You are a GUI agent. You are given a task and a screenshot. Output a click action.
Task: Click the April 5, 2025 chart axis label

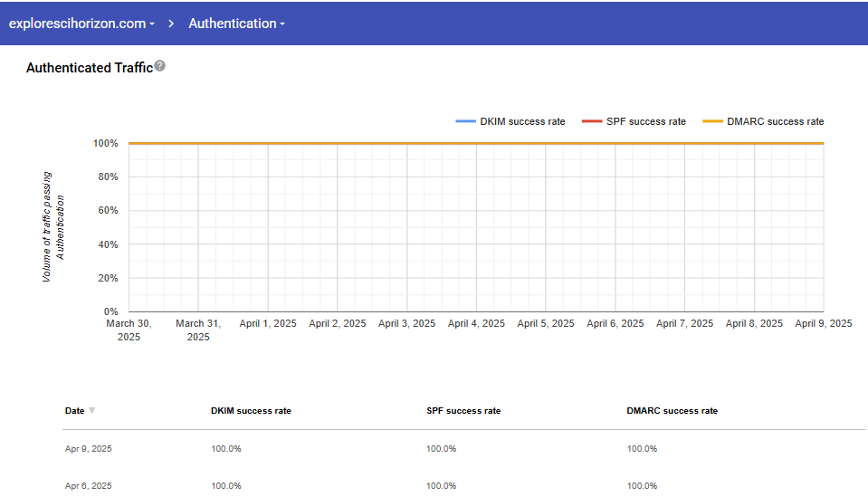546,323
